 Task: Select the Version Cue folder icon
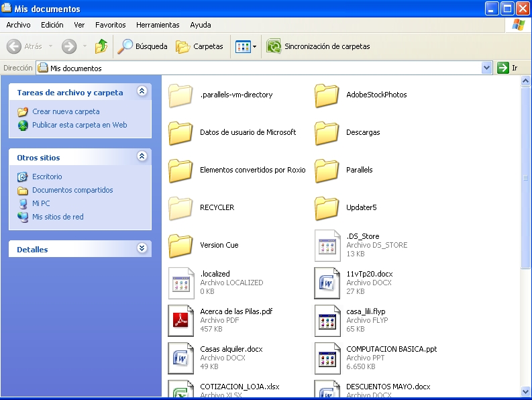point(180,246)
